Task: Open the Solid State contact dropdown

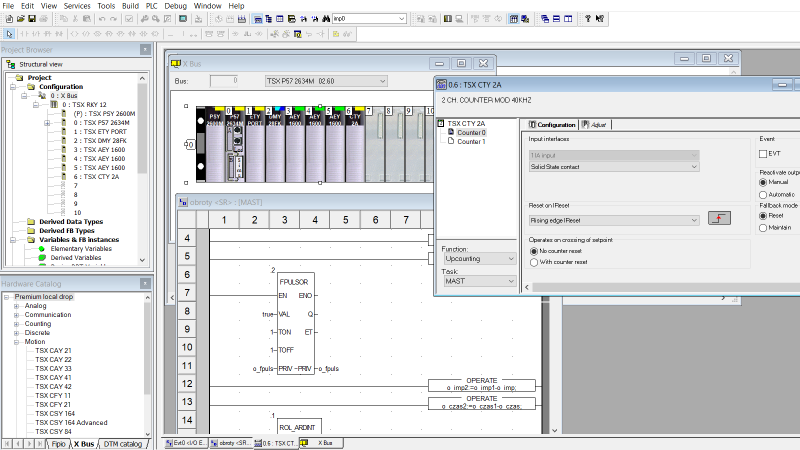Action: [614, 167]
